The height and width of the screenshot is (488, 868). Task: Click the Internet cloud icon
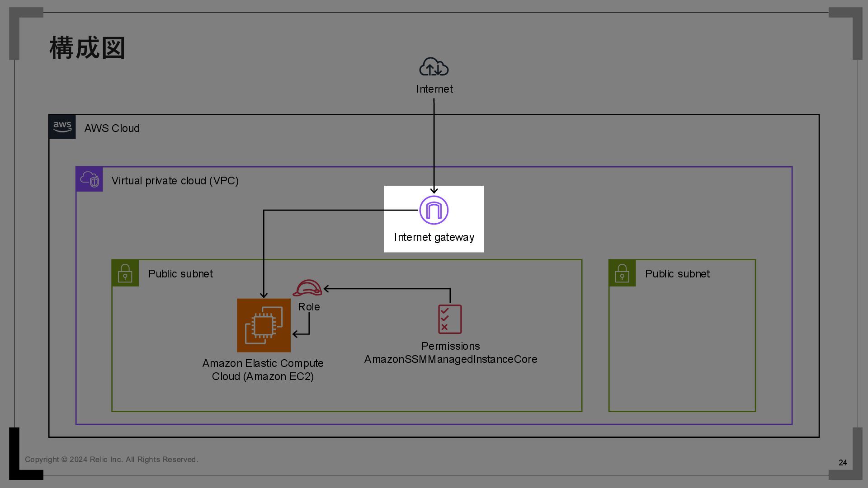click(434, 67)
